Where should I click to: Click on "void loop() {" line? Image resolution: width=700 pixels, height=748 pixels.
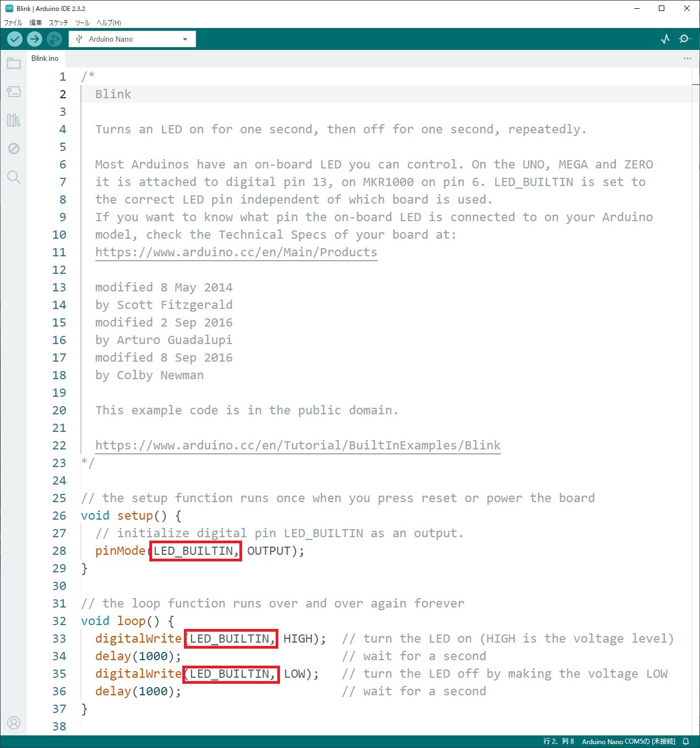(127, 621)
